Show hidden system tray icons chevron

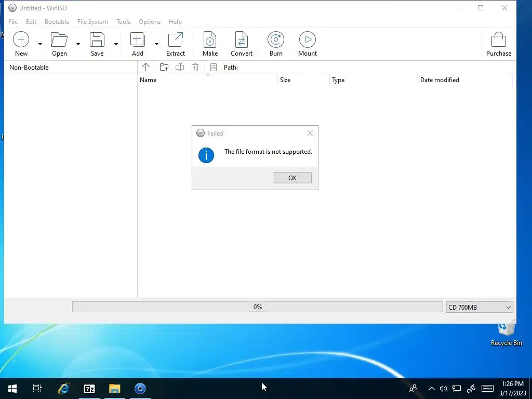pos(431,389)
